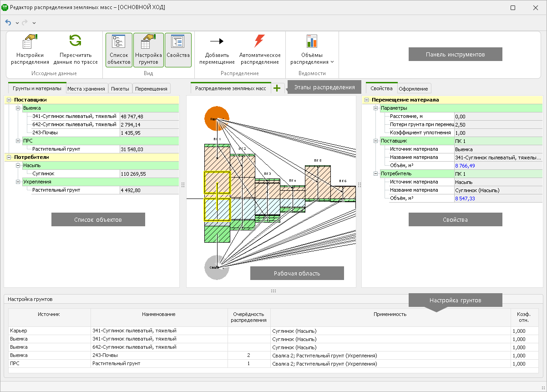Run Автоматическое распределение lightning icon
Viewport: 547px width, 392px height.
pos(259,41)
